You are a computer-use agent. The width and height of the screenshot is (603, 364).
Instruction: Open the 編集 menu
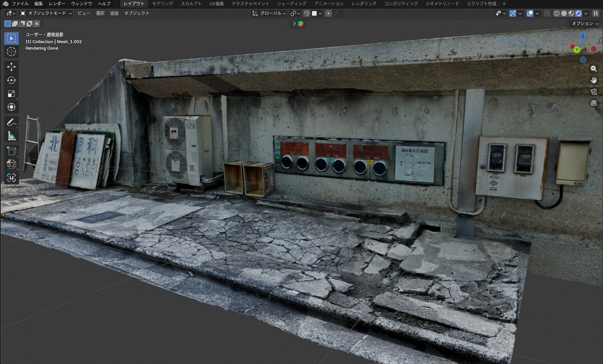click(39, 4)
